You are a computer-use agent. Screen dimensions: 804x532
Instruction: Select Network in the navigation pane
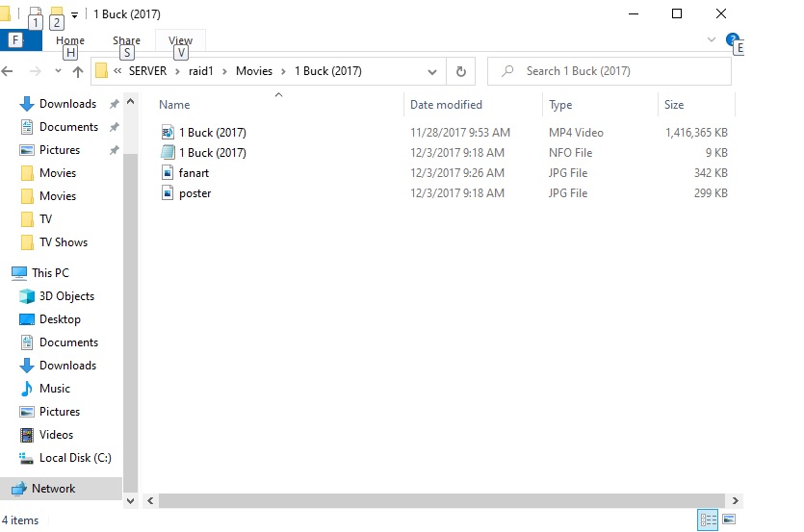53,489
